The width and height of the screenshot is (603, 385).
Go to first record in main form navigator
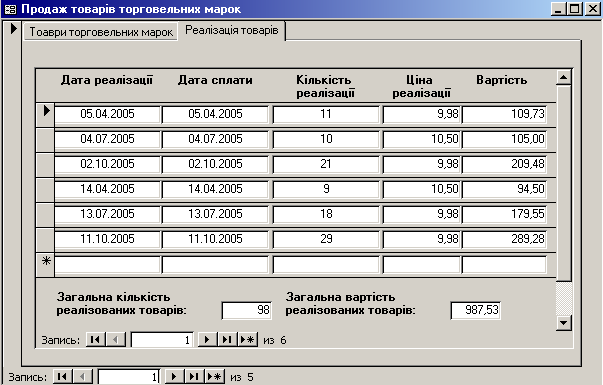[62, 377]
